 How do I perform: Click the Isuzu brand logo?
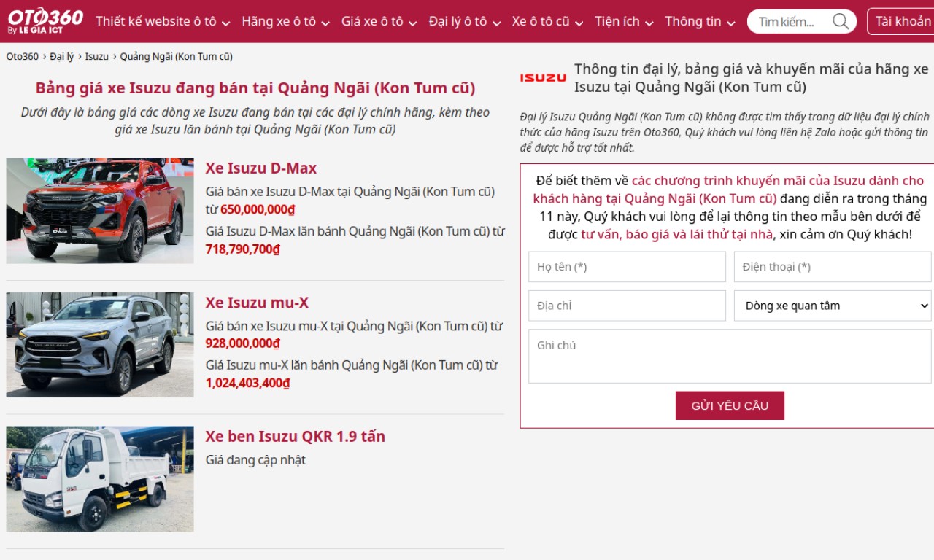[543, 77]
